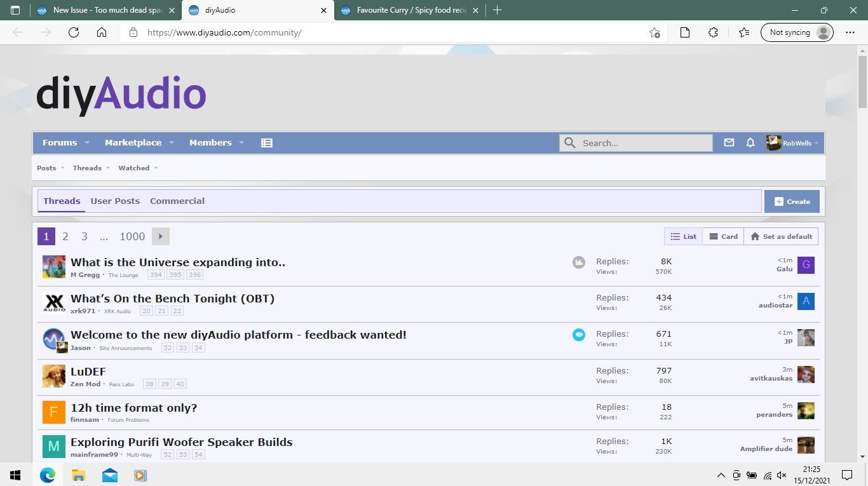Go to page 2 of threads
This screenshot has height=486, width=868.
pos(65,236)
